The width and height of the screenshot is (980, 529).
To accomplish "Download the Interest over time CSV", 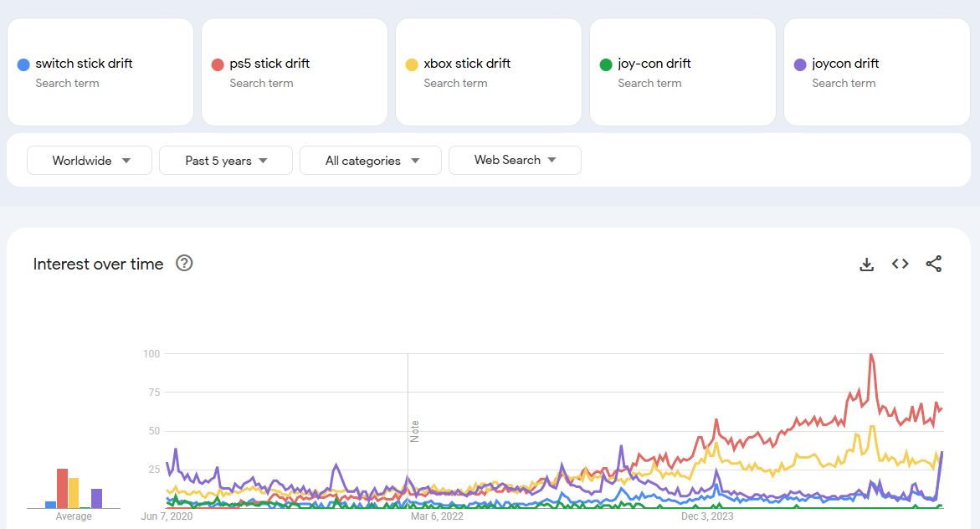I will tap(866, 264).
